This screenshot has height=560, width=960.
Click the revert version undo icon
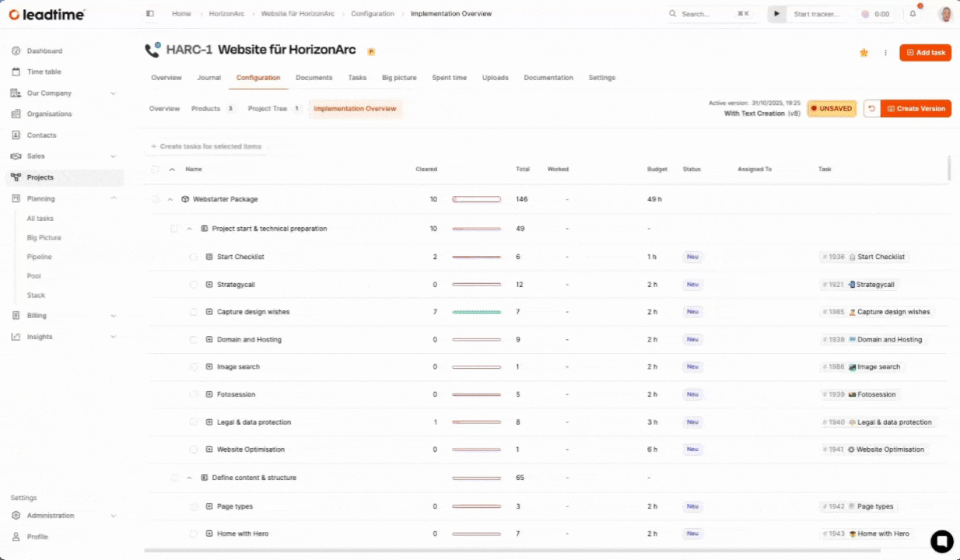pyautogui.click(x=872, y=109)
